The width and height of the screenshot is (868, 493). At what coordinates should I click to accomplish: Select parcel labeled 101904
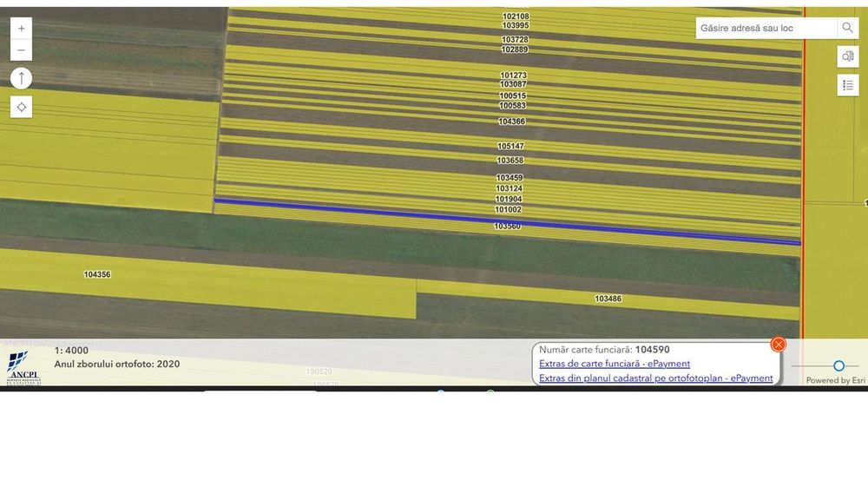click(508, 199)
